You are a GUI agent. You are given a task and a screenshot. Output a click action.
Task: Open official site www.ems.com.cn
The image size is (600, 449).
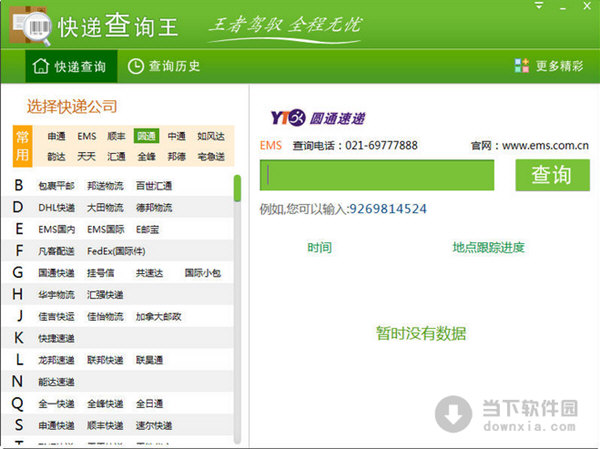(545, 145)
